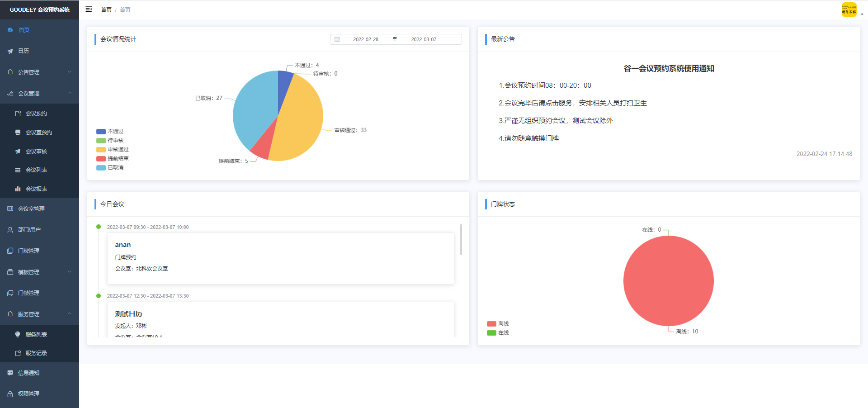Image resolution: width=868 pixels, height=408 pixels.
Task: Open the 首页 menu item
Action: [39, 30]
